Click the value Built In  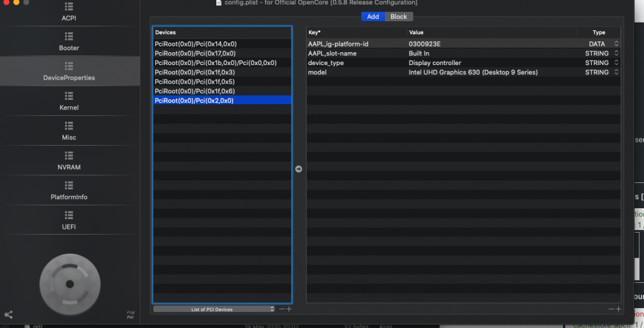(419, 53)
